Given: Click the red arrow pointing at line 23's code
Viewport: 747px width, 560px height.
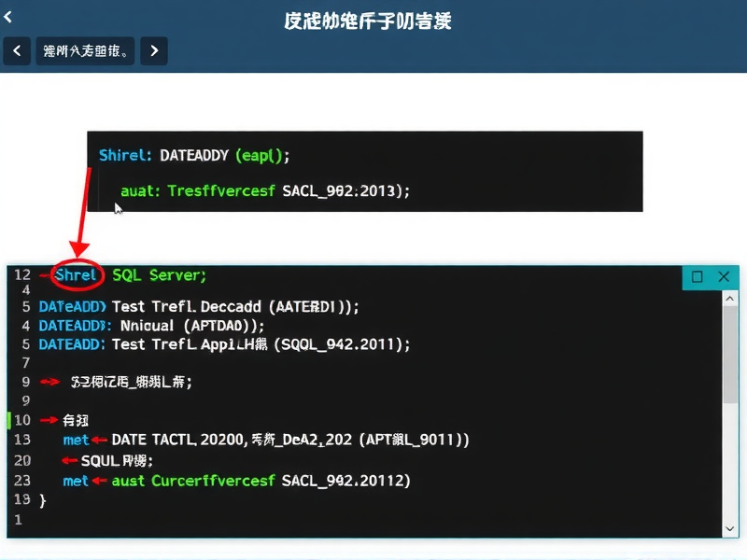Looking at the screenshot, I should pos(100,481).
